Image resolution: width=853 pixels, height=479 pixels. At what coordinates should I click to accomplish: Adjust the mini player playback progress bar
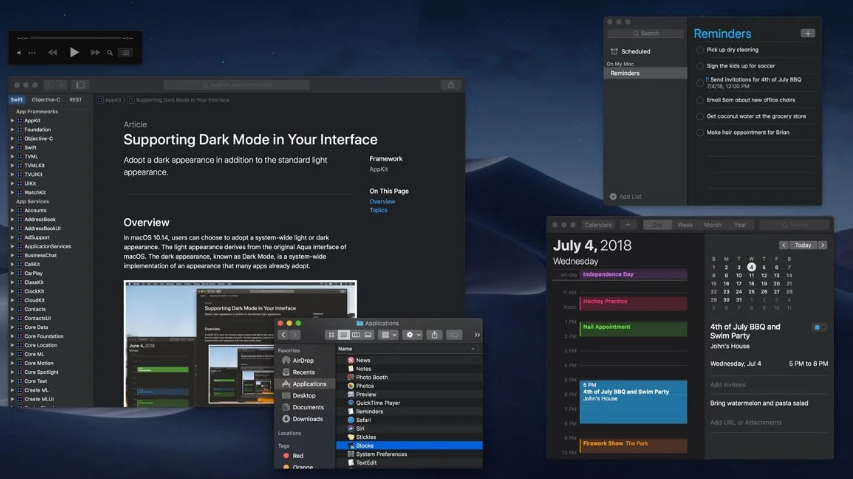[x=75, y=38]
